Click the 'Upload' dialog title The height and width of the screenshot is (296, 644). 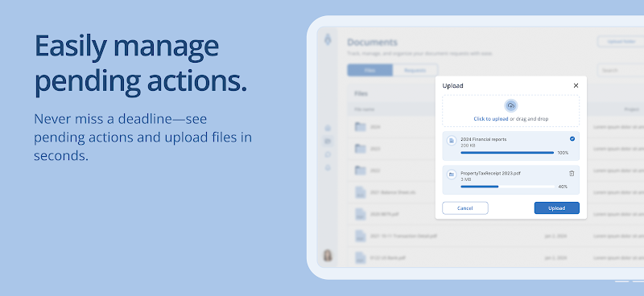[x=452, y=85]
